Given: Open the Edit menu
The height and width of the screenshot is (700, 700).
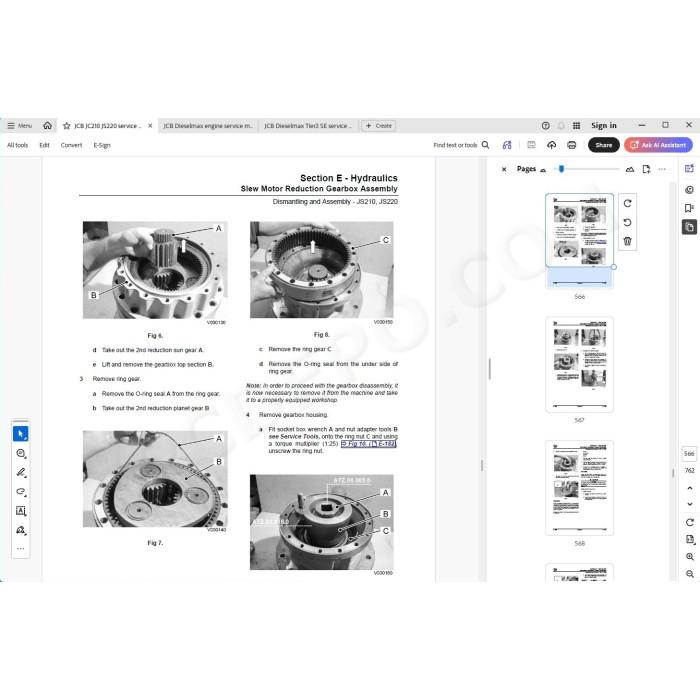Looking at the screenshot, I should 44,145.
